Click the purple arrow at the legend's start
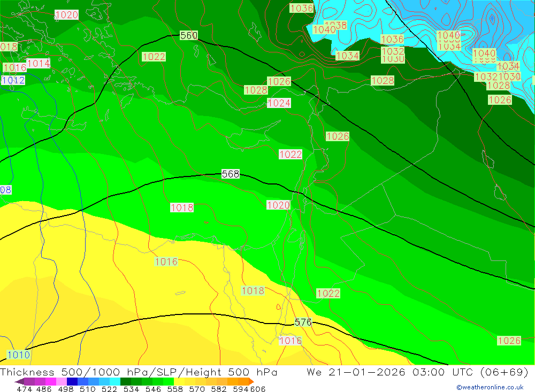 coord(19,381)
